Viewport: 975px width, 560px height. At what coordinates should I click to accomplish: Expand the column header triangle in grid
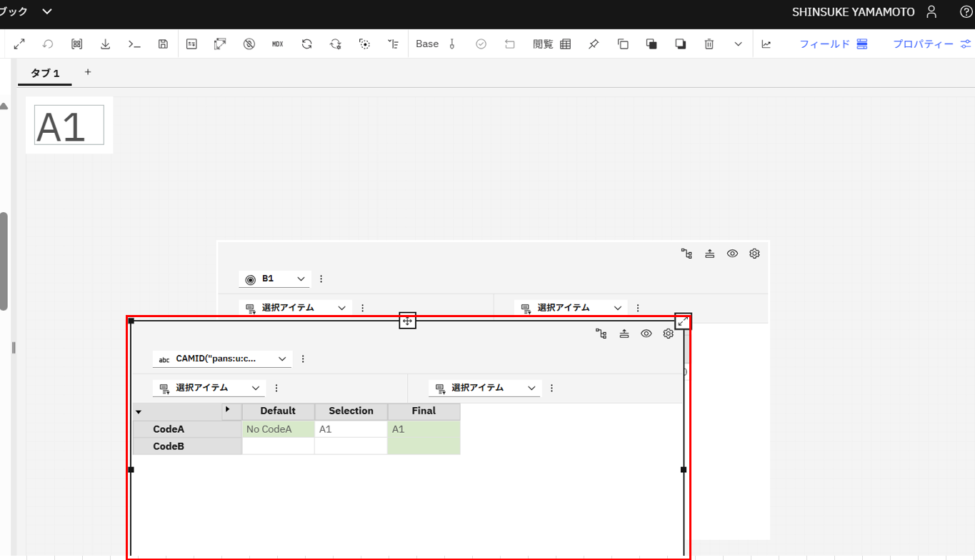pos(228,409)
